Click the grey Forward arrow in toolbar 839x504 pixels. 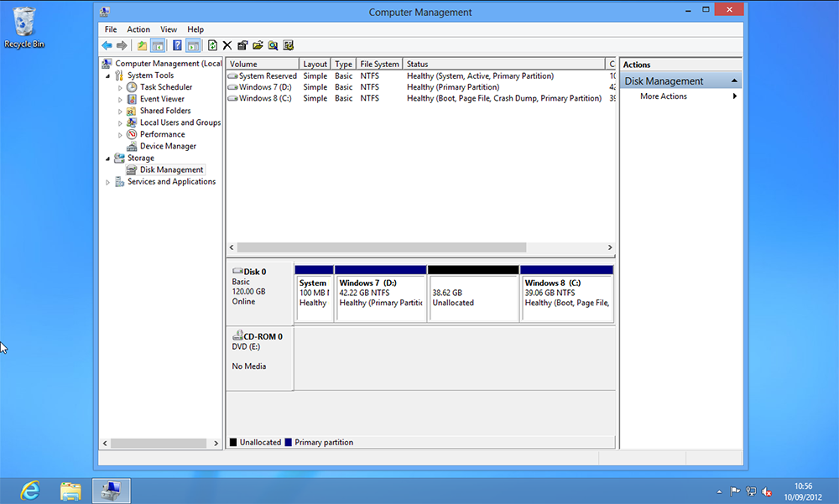[122, 45]
